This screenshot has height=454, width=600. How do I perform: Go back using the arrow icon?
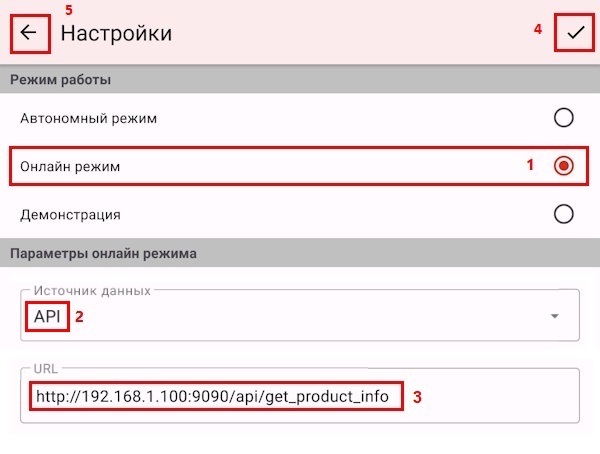point(28,33)
